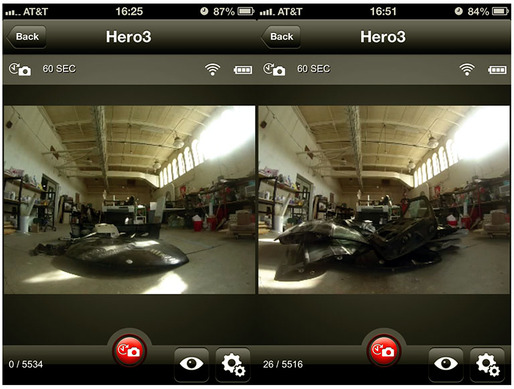Tap the 60 SEC interval label on left
The height and width of the screenshot is (389, 514).
(x=59, y=69)
